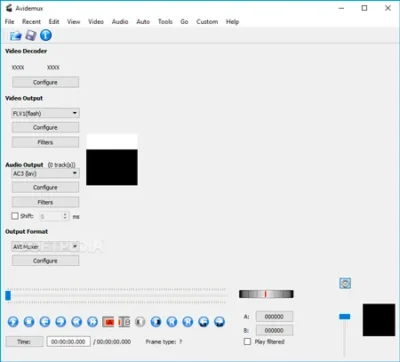Image resolution: width=400 pixels, height=362 pixels.
Task: Click the Open video folder icon
Action: (x=15, y=35)
